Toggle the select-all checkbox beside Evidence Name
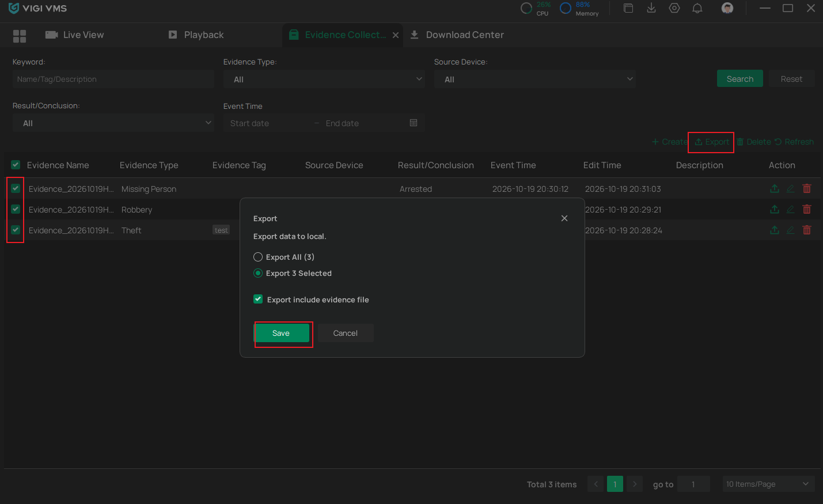 tap(16, 165)
